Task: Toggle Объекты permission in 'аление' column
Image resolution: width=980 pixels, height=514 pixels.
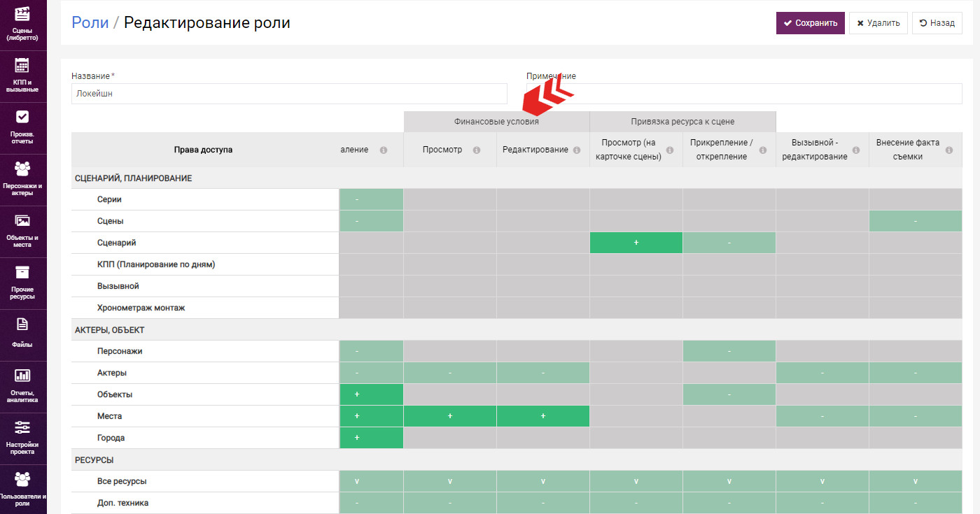Action: (371, 394)
